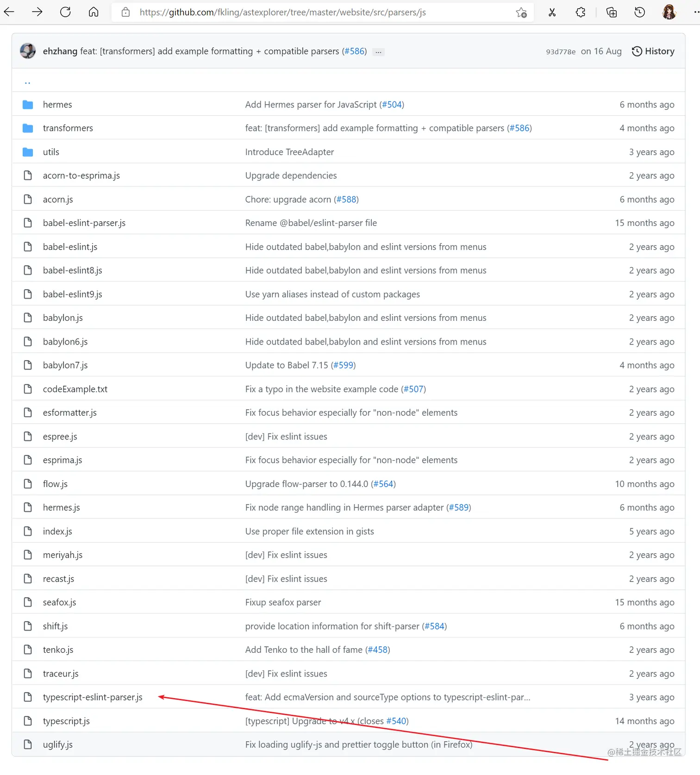Open shift.js file
This screenshot has width=700, height=775.
pyautogui.click(x=55, y=626)
